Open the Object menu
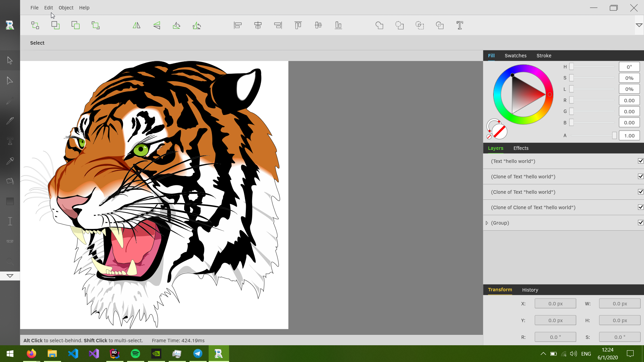The image size is (644, 362). point(66,8)
